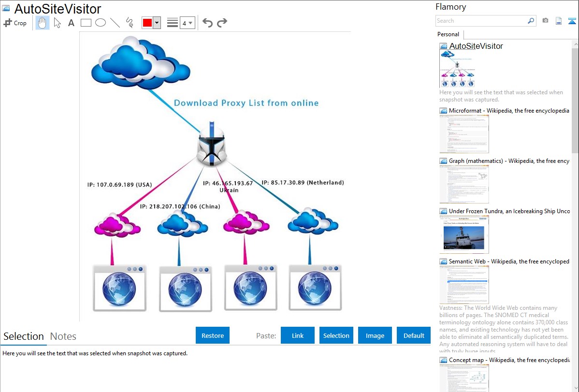Click the Graph (mathematics) page thumbnail
The height and width of the screenshot is (392, 579).
pyautogui.click(x=464, y=184)
